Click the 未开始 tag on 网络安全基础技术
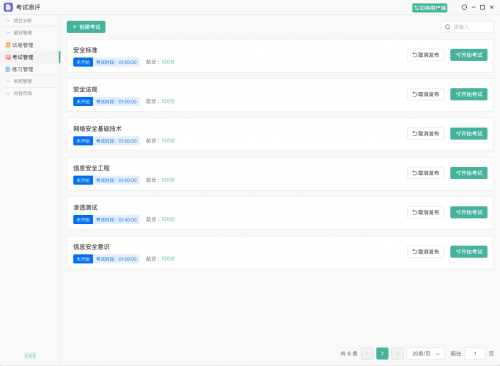500x366 pixels. [x=83, y=141]
